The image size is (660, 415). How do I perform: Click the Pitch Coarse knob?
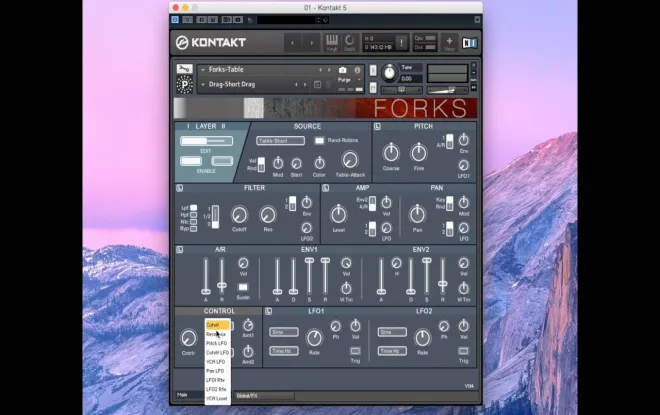coord(391,153)
